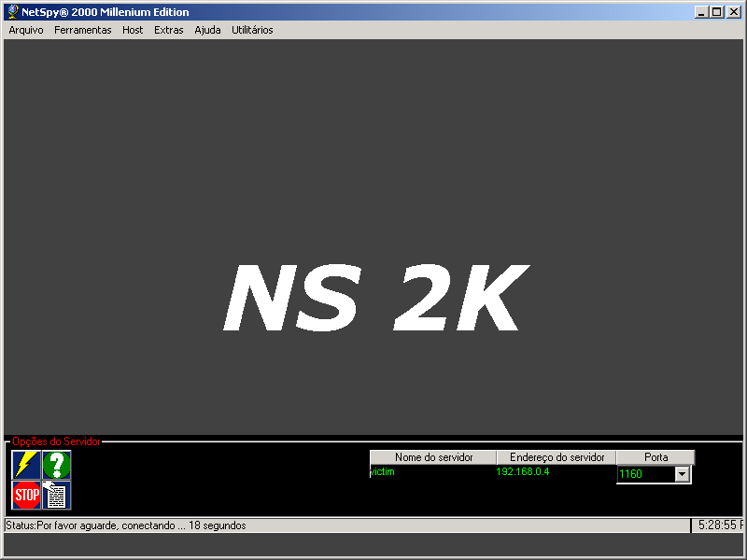Open the Utilitários menu
747x560 pixels.
tap(251, 29)
